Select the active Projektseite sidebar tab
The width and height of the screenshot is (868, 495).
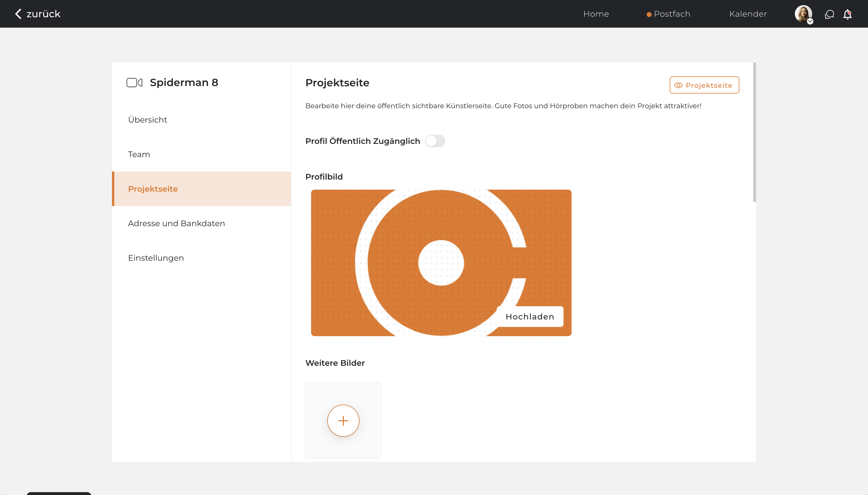(x=153, y=189)
